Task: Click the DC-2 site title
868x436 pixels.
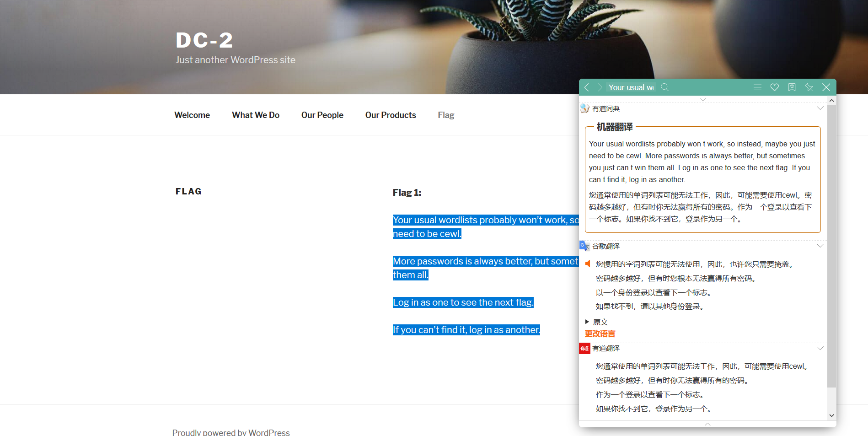Action: click(204, 40)
